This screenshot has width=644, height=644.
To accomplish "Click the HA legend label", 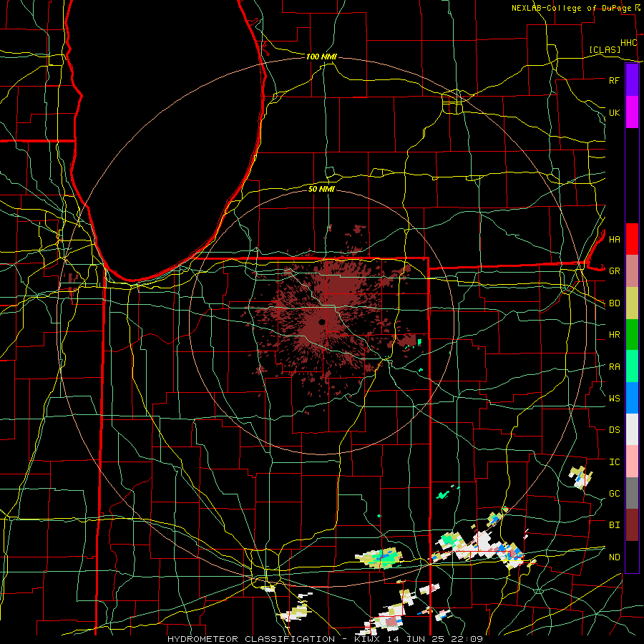I will [x=614, y=240].
